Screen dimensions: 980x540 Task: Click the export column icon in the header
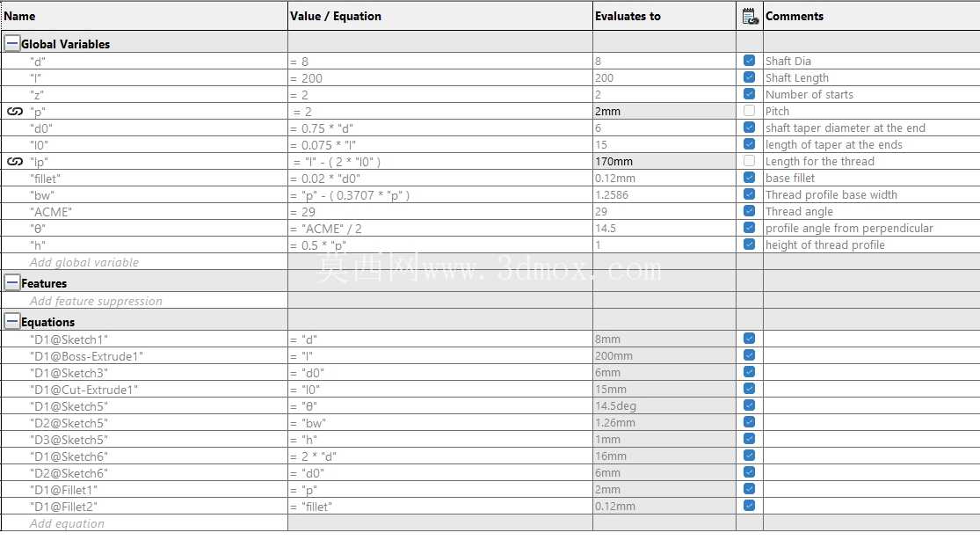tap(750, 16)
